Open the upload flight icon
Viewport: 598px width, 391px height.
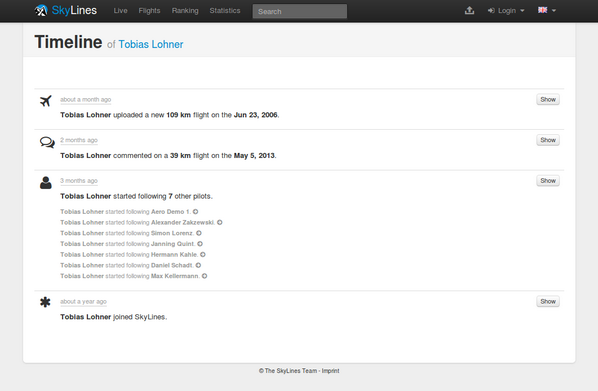(x=469, y=10)
